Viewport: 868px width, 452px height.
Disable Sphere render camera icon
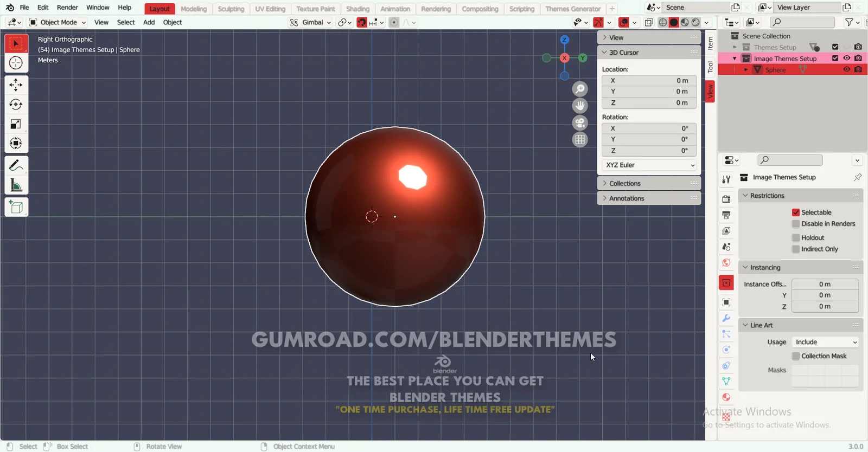[x=858, y=69]
